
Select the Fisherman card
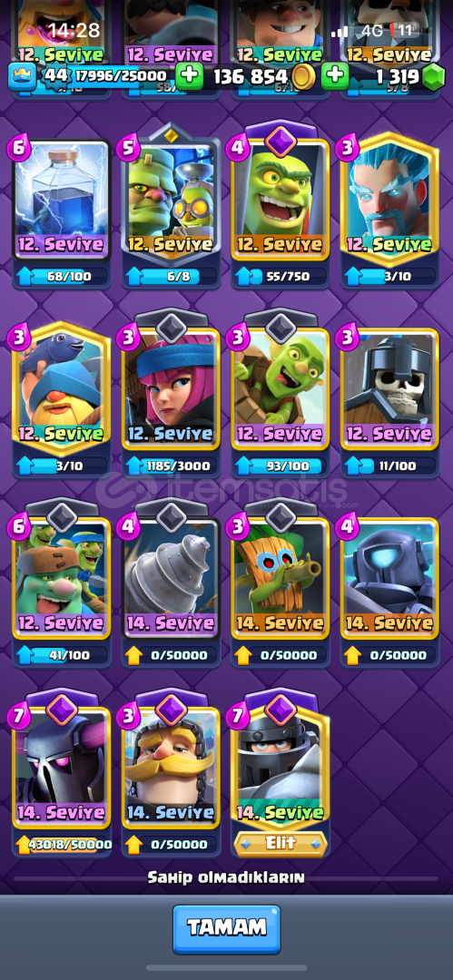(62, 388)
